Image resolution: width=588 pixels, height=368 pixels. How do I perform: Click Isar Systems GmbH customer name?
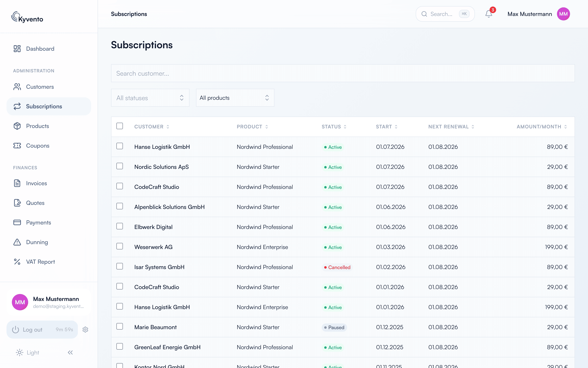tap(159, 267)
